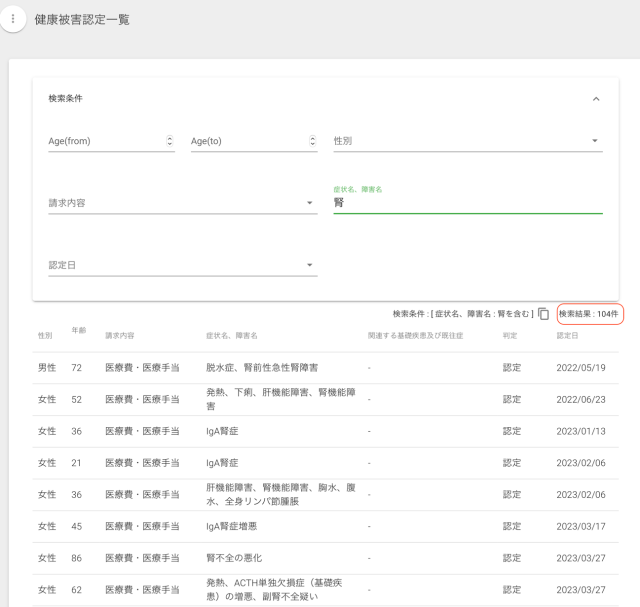This screenshot has height=607, width=640.
Task: Click into the Age(from) input field
Action: (x=104, y=141)
